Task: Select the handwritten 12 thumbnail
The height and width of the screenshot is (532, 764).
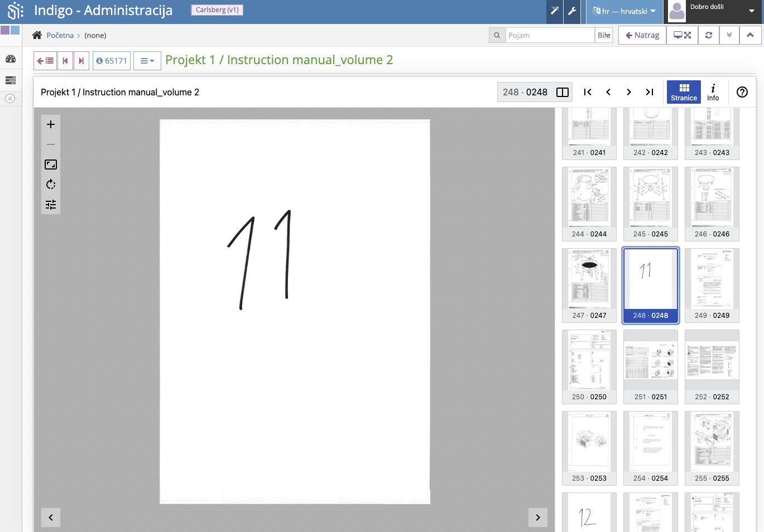Action: (589, 512)
